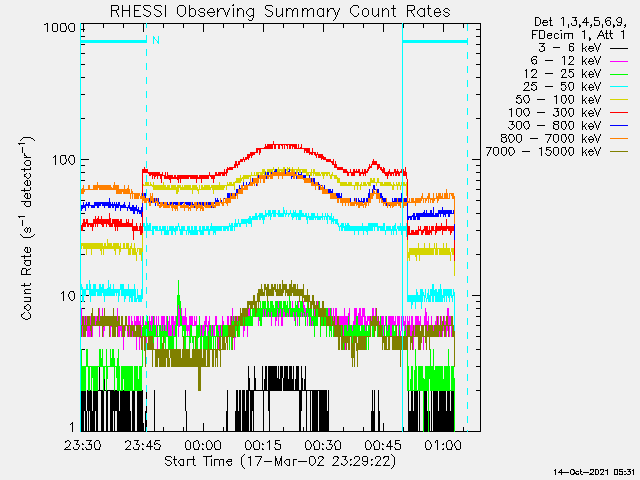Image resolution: width=640 pixels, height=480 pixels.
Task: Click the '23:45' x-axis time label
Action: coord(143,445)
